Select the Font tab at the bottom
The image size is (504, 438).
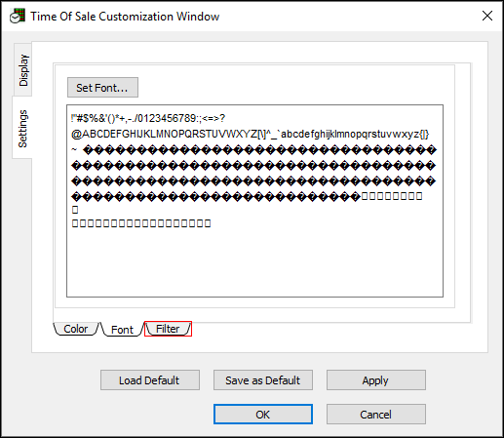point(122,330)
